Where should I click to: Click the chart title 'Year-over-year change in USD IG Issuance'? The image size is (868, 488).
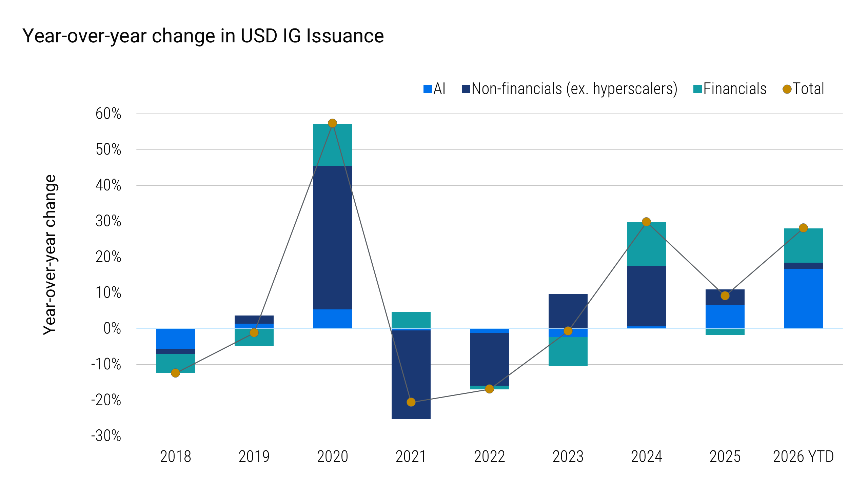point(203,36)
